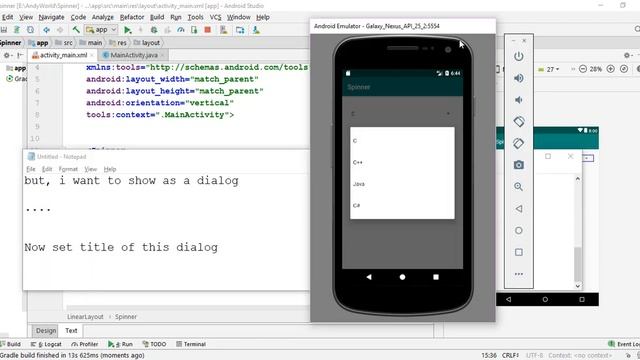640x360 pixels.
Task: Click the Notepad vertical scrollbar down arrow
Action: pyautogui.click(x=578, y=286)
